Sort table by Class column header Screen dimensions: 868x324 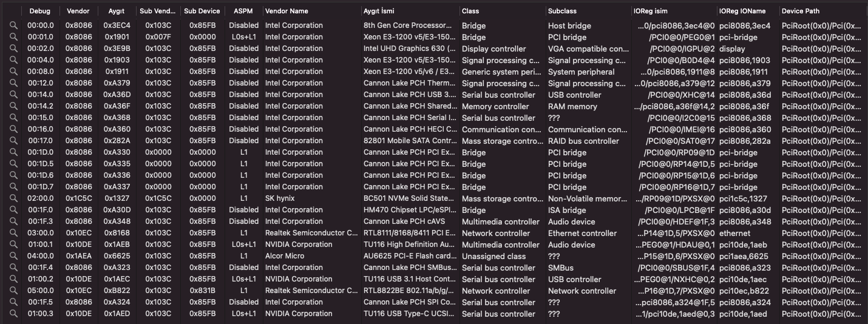pos(470,11)
